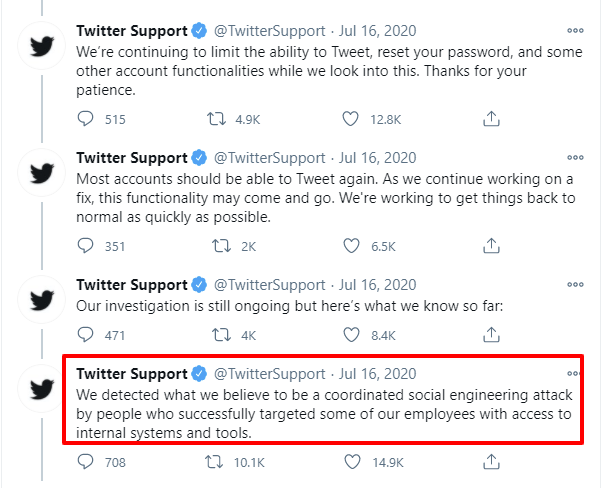Reply to tweet with 351 replies
Screen dimensions: 606x488
point(85,246)
